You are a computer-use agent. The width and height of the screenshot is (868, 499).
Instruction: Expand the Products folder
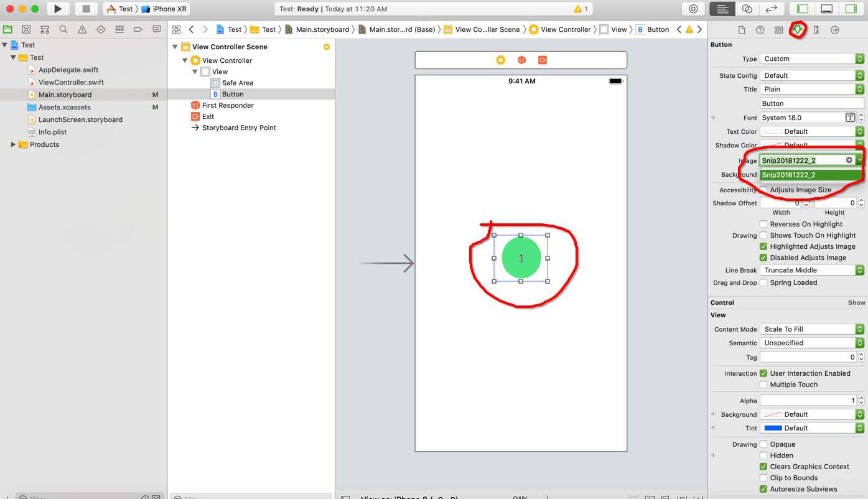click(13, 144)
